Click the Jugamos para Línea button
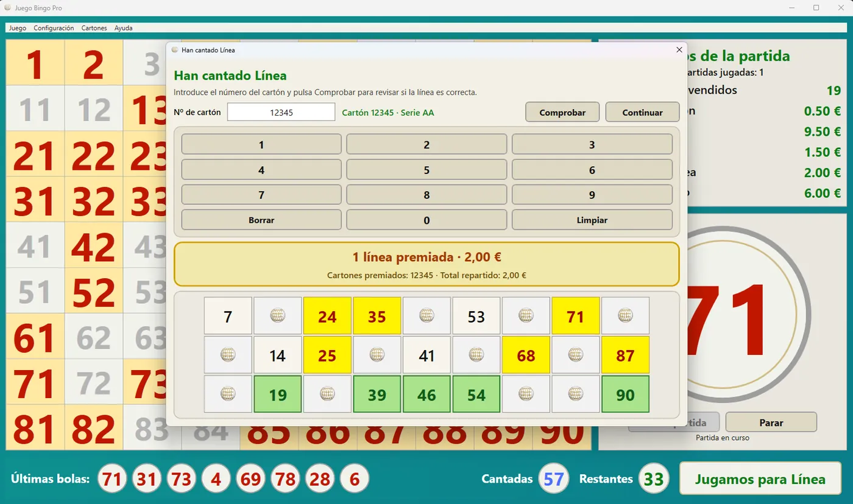 pyautogui.click(x=760, y=478)
